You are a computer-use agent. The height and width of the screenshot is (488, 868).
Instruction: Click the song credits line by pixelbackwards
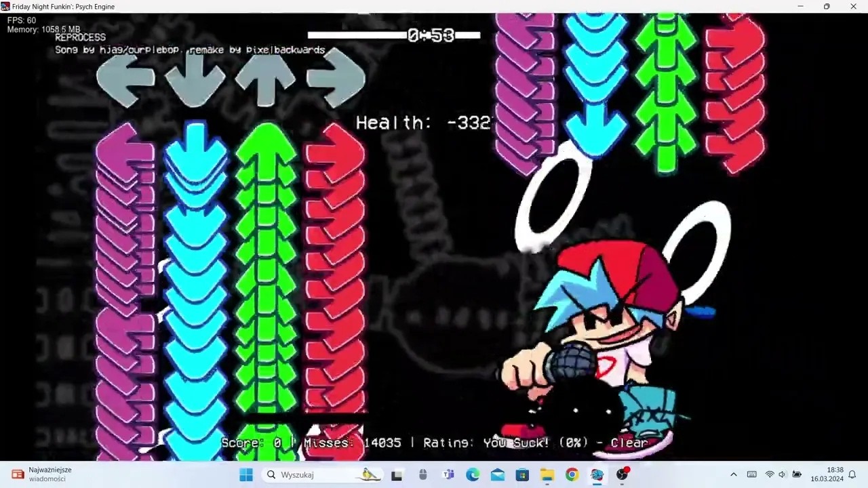pyautogui.click(x=190, y=50)
